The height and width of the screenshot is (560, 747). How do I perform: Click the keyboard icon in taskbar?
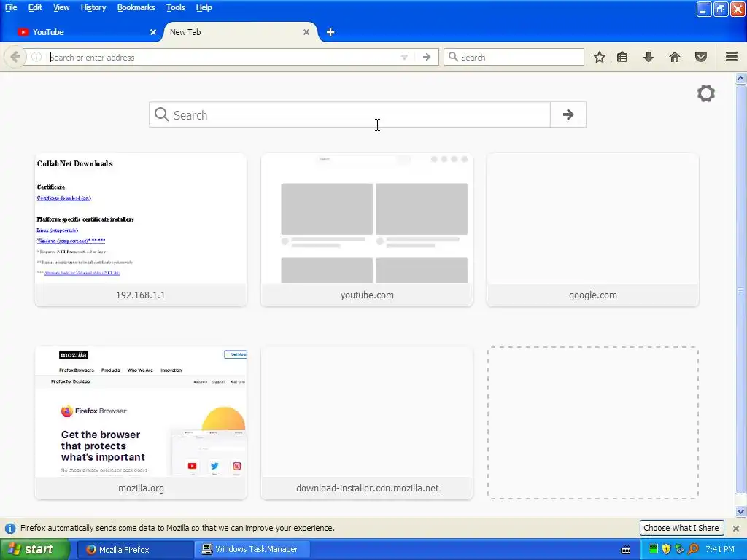(625, 550)
